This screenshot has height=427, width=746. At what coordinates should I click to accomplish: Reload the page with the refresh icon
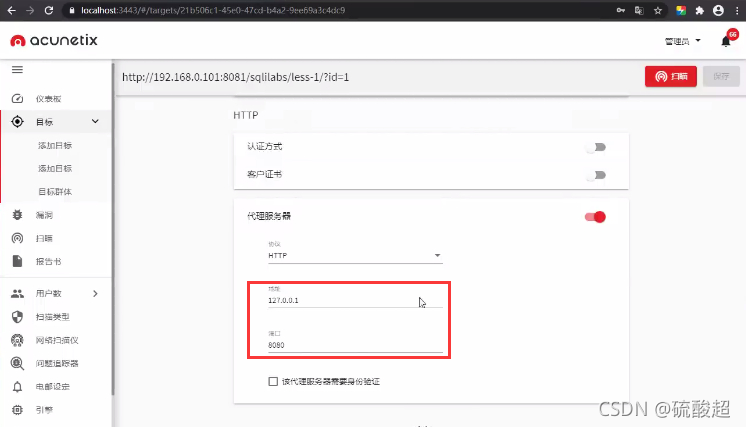49,10
